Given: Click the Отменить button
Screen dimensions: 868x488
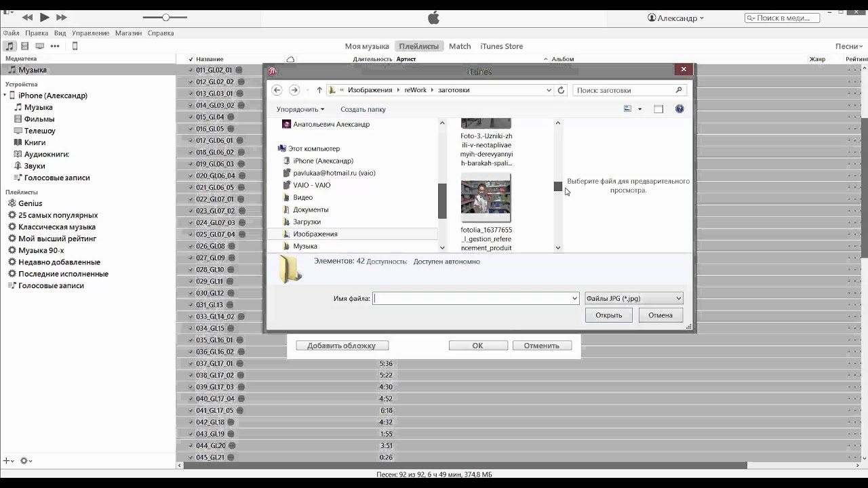Looking at the screenshot, I should (542, 346).
